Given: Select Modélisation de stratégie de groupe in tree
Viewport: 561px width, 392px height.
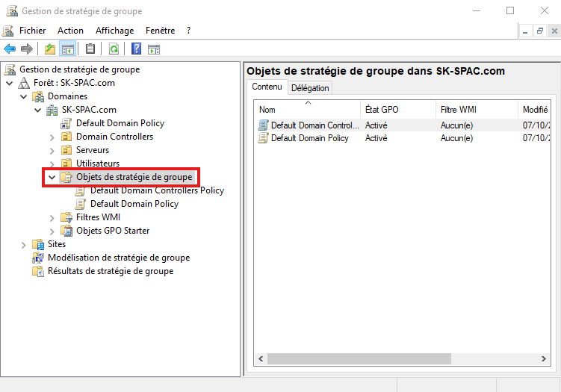Looking at the screenshot, I should [118, 258].
